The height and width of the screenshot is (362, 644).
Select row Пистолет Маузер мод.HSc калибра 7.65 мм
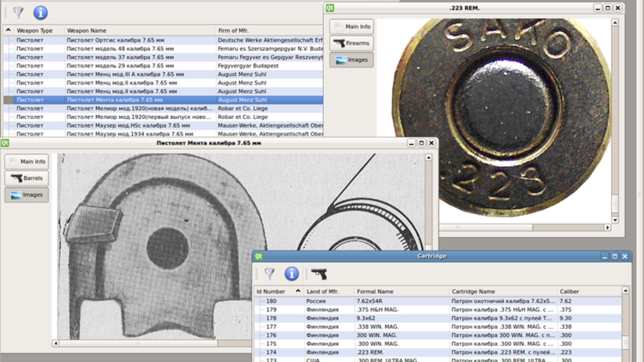pyautogui.click(x=163, y=125)
